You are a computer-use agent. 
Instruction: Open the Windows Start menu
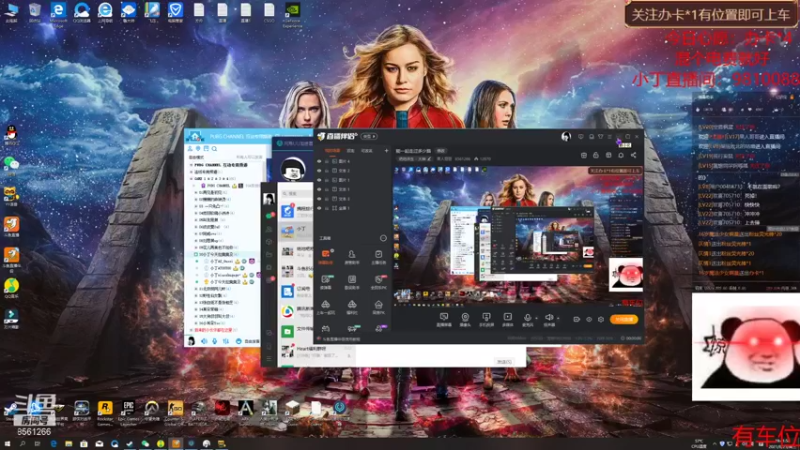[x=7, y=444]
